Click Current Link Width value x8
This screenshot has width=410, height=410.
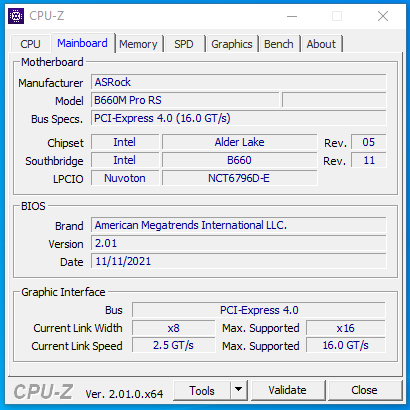tap(173, 328)
